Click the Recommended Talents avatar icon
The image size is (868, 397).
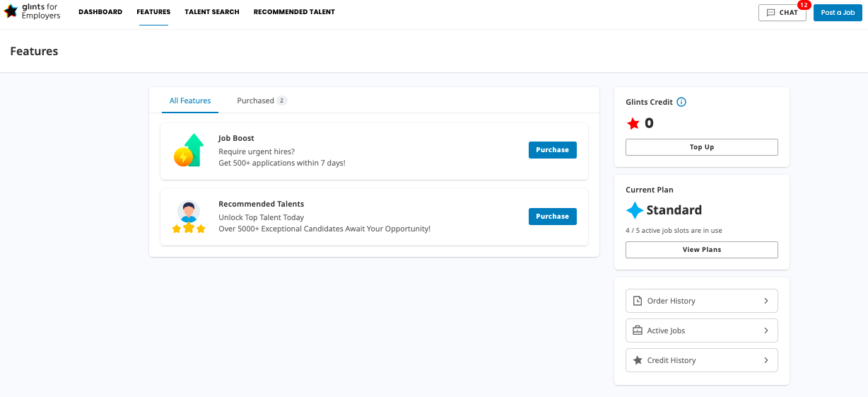point(189,217)
